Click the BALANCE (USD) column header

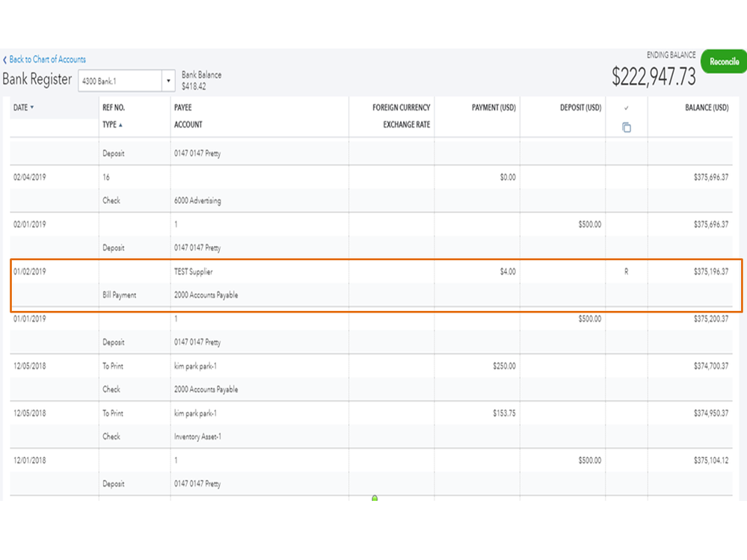[706, 108]
